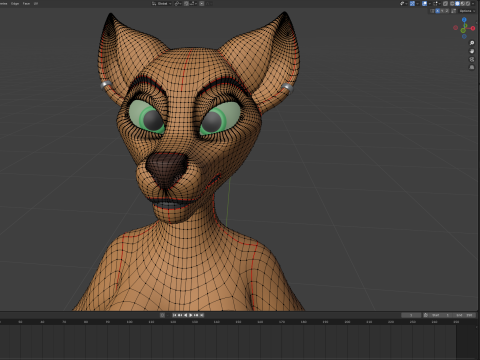
Task: Switch to wireframe viewport shading
Action: point(452,4)
